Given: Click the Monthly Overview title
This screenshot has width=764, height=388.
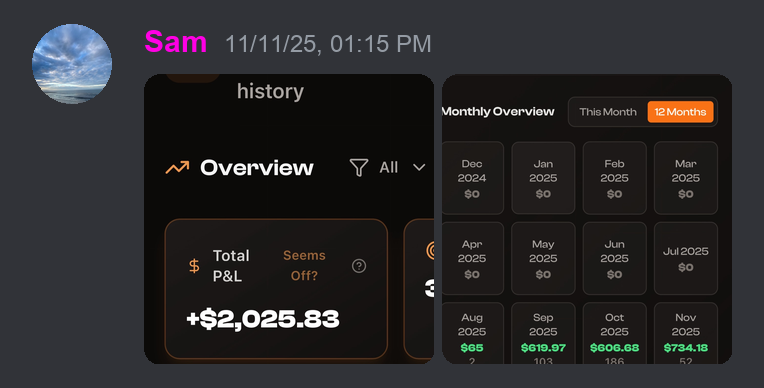Looking at the screenshot, I should [498, 112].
